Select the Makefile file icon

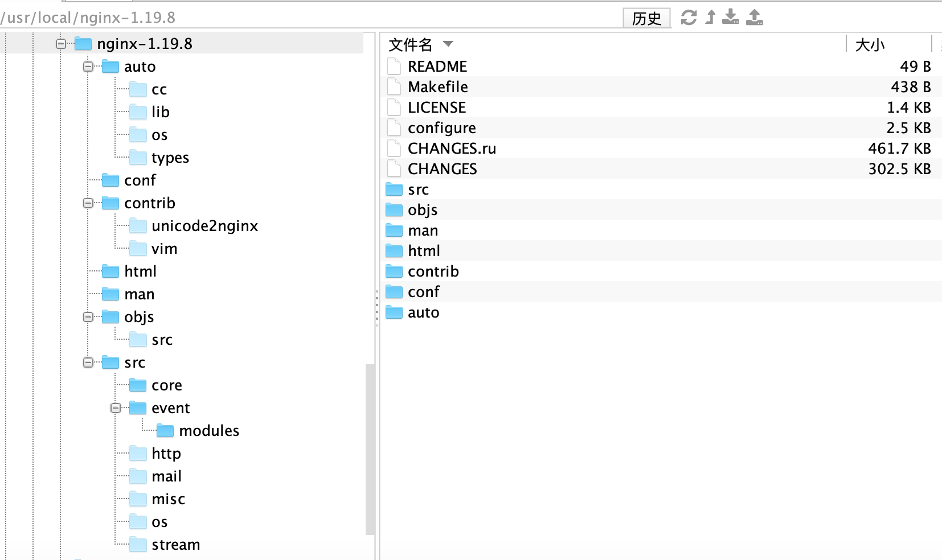click(x=394, y=87)
